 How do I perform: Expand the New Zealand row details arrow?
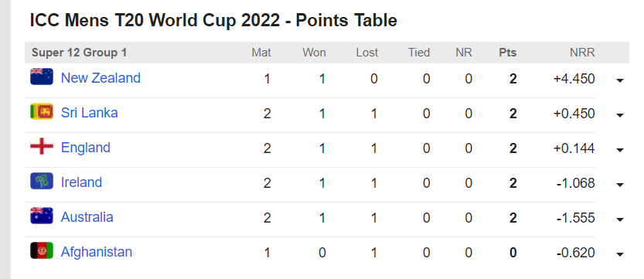[x=620, y=80]
